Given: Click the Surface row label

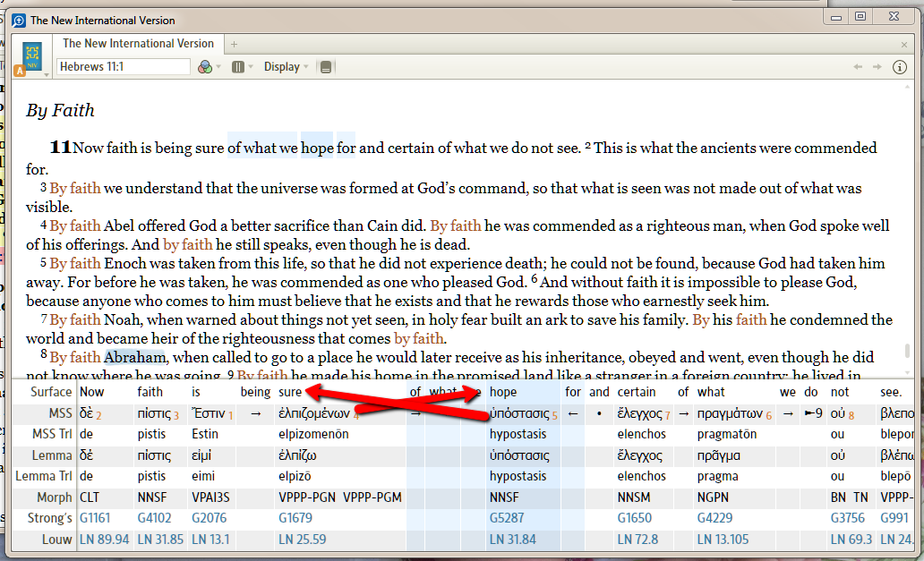Looking at the screenshot, I should coord(51,392).
